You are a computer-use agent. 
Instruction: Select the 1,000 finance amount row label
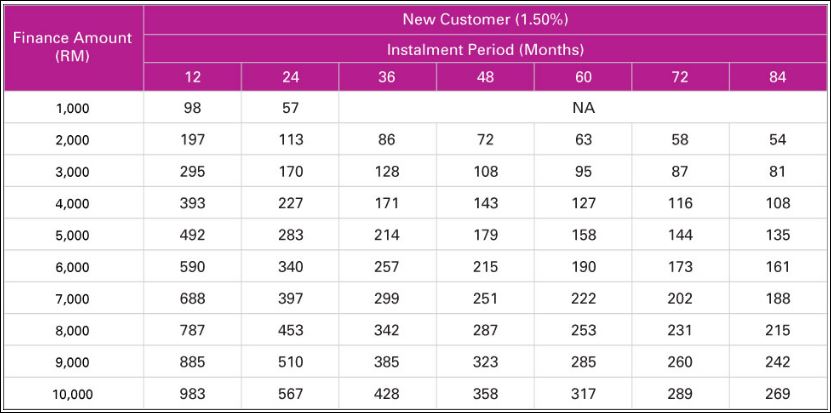[x=72, y=108]
